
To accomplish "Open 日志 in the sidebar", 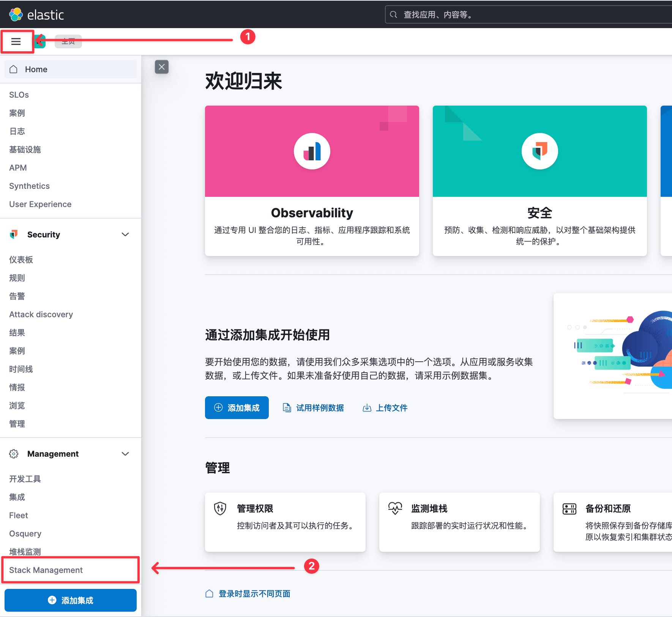I will coord(17,131).
